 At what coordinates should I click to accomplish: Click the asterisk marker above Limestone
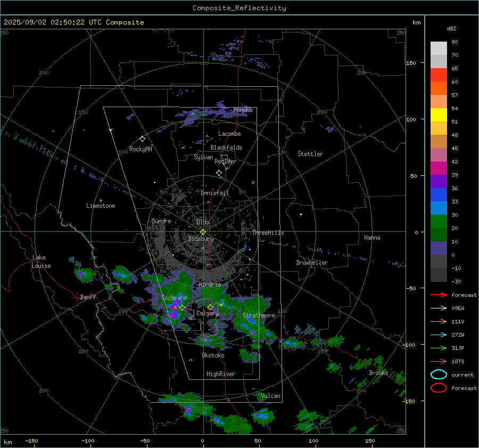pos(101,201)
